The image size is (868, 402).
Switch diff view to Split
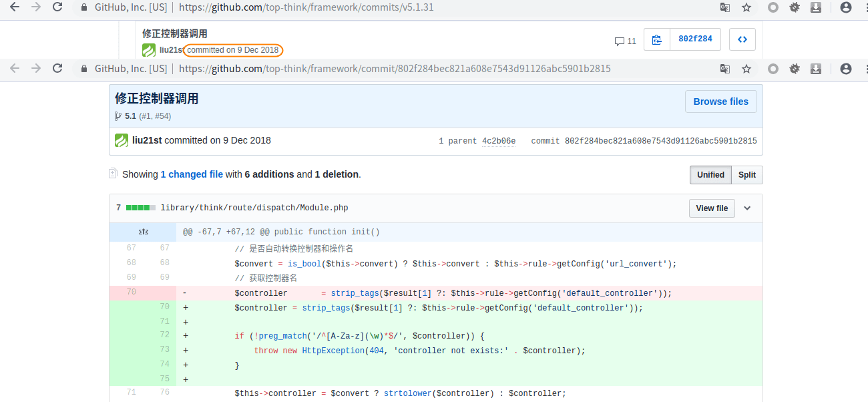coord(747,175)
